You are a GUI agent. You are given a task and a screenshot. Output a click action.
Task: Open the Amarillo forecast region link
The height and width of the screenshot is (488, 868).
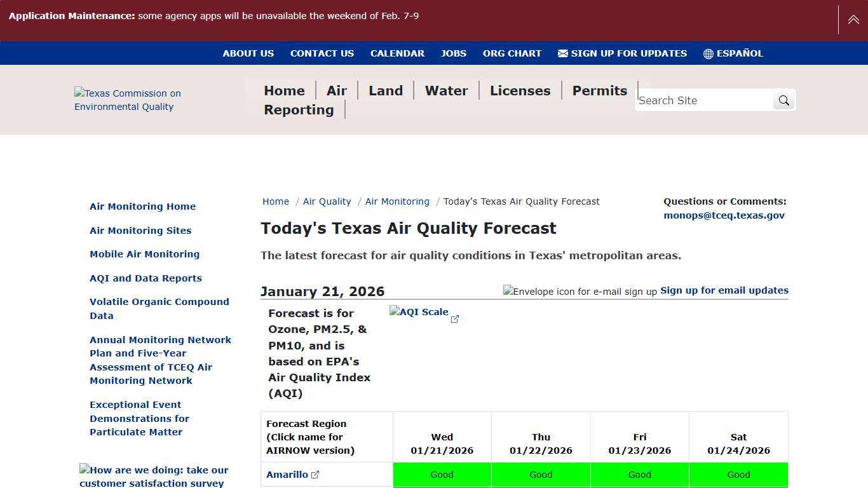tap(287, 473)
